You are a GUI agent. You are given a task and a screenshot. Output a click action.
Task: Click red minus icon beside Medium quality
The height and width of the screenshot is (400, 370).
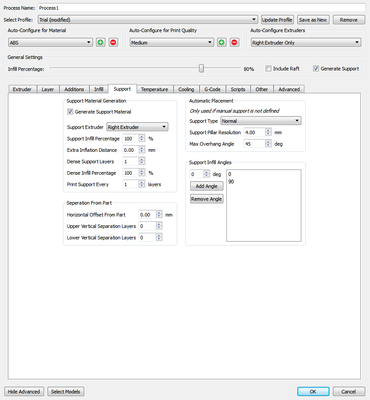click(x=235, y=43)
